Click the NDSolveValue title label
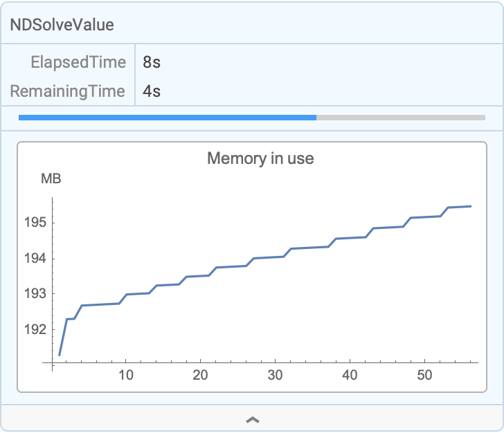 [62, 25]
